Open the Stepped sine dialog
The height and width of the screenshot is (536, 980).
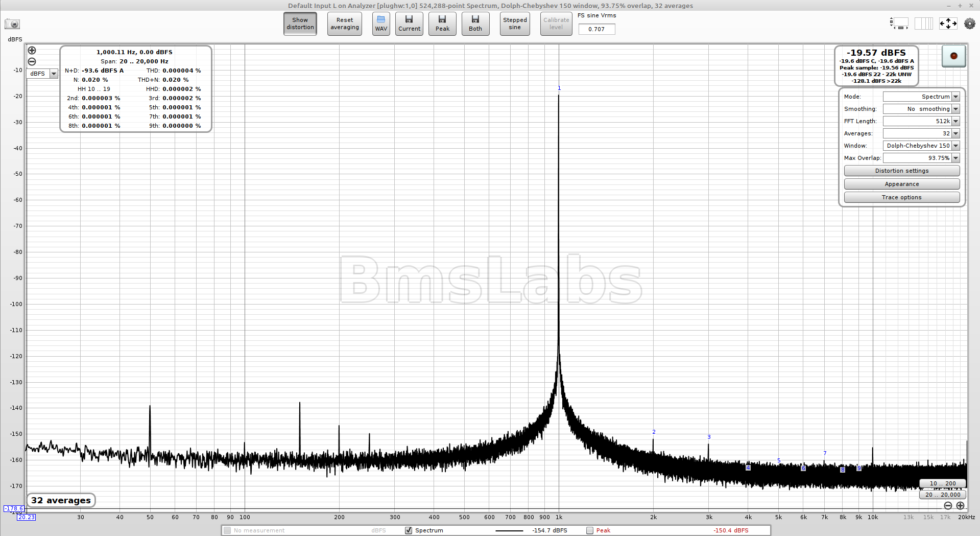click(x=515, y=24)
